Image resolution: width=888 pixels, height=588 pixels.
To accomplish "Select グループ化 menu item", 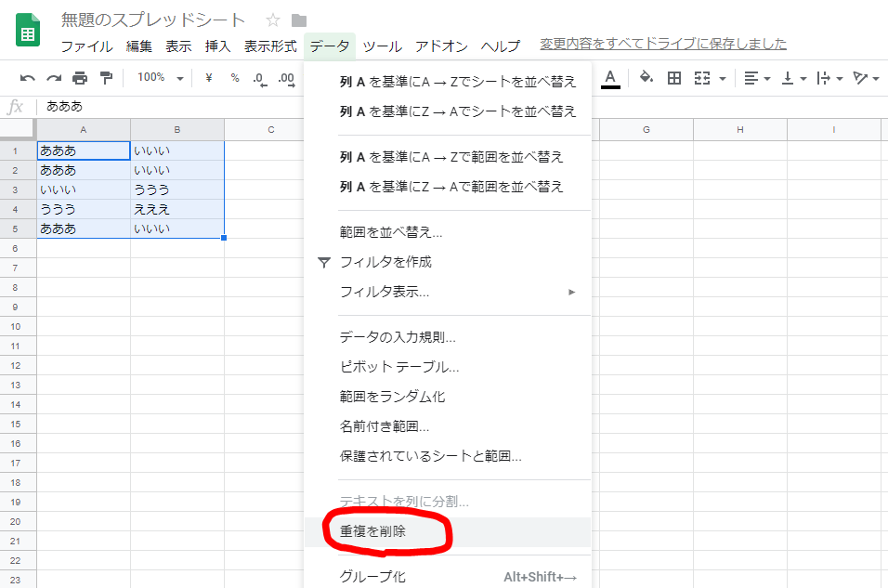I will [448, 577].
